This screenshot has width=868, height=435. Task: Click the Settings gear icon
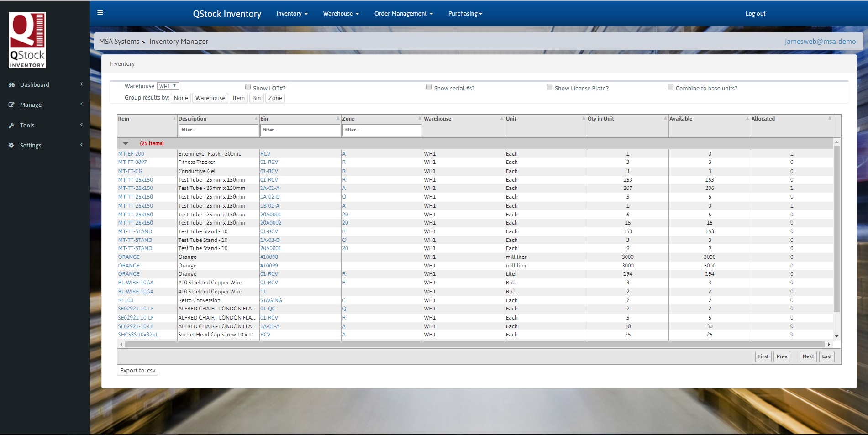pyautogui.click(x=11, y=146)
